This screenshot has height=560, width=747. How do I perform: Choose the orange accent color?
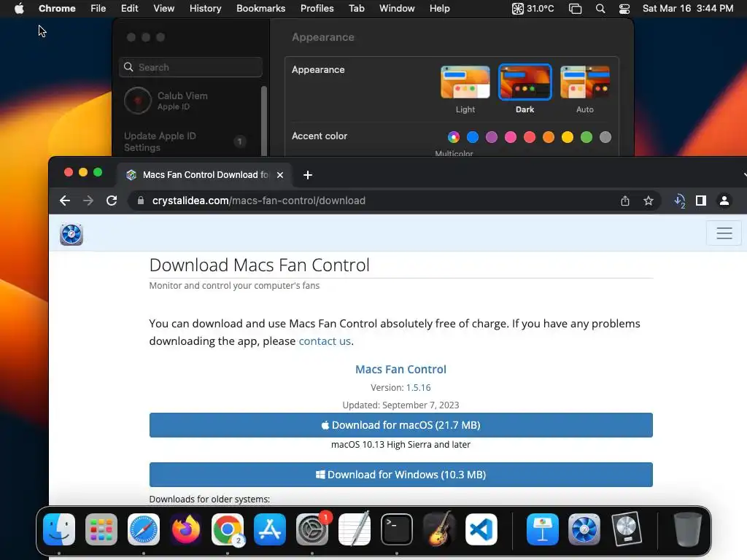(x=549, y=137)
